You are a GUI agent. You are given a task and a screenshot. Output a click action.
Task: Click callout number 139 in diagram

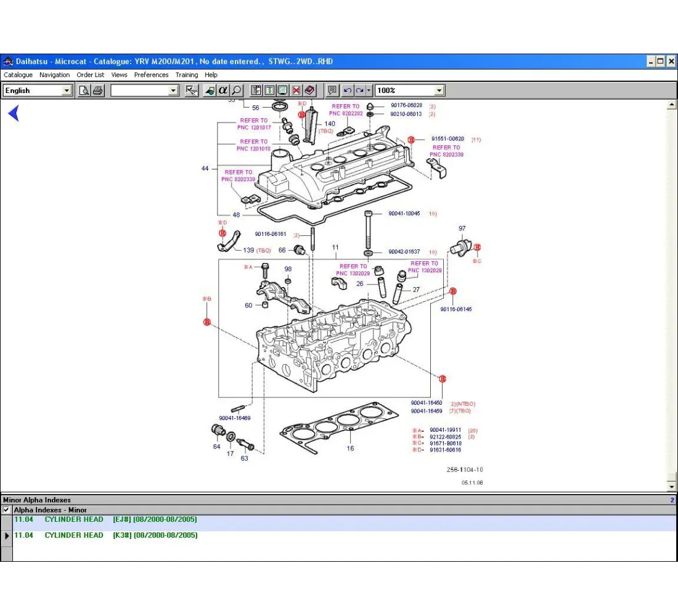click(248, 250)
